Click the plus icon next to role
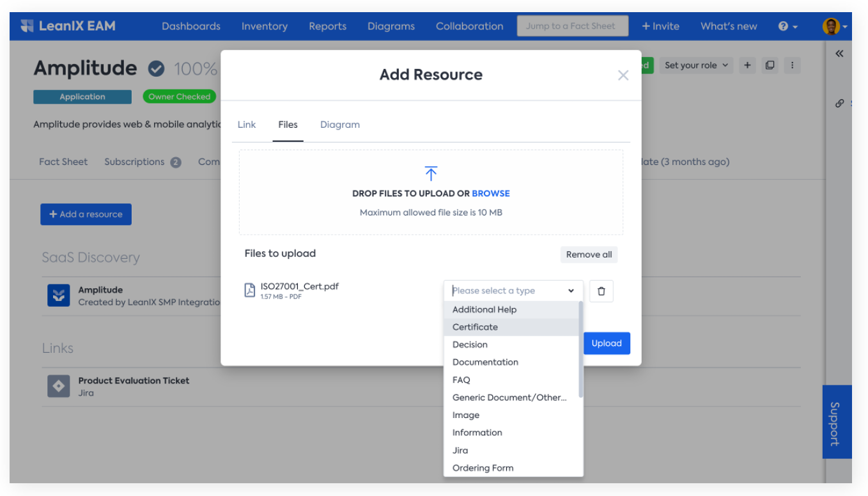868x496 pixels. click(747, 65)
